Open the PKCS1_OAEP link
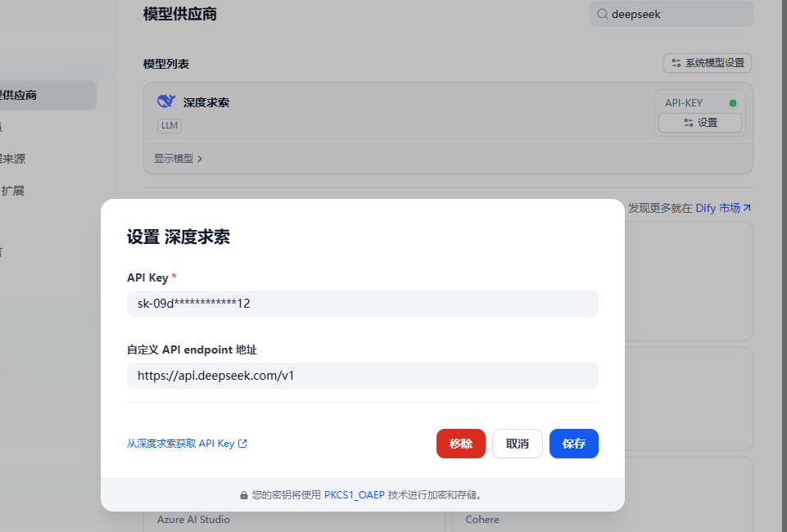The width and height of the screenshot is (787, 532). pos(355,495)
